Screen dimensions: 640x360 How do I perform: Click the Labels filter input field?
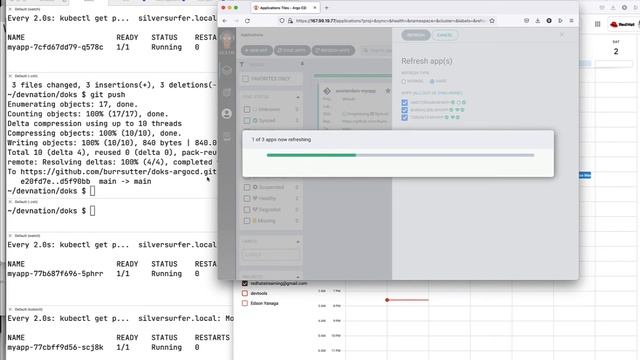click(x=270, y=255)
